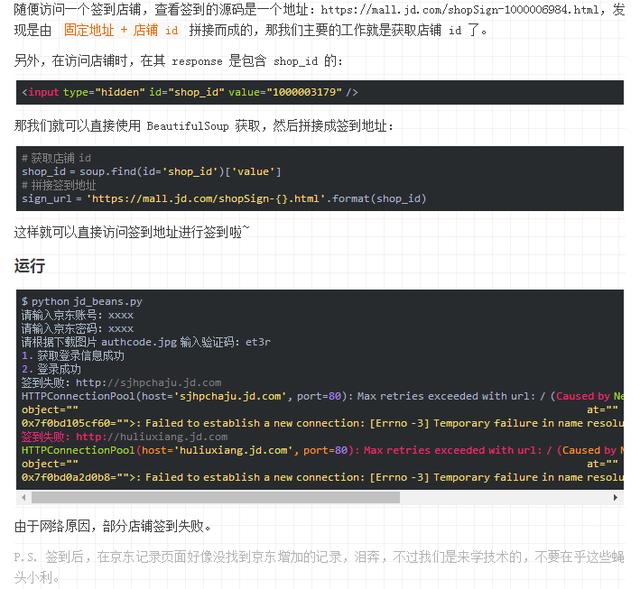Click the shopSign-1000006984.html URL text

pos(460,9)
